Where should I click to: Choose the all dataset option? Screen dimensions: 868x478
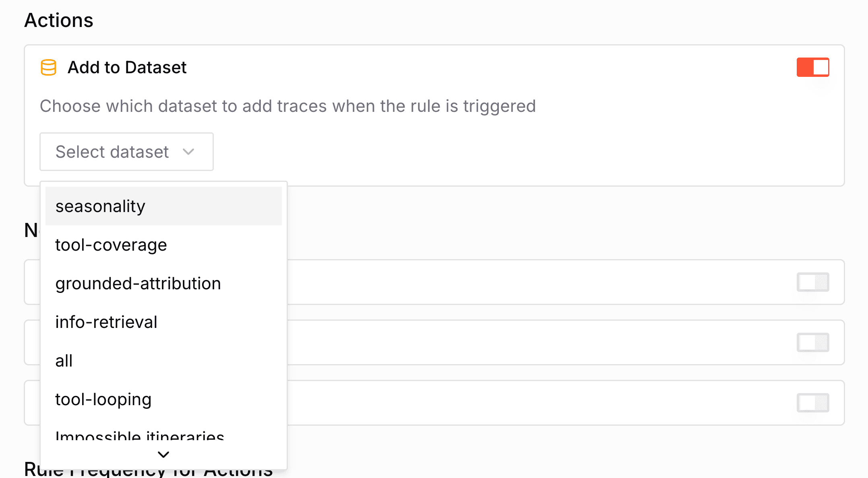(x=64, y=361)
